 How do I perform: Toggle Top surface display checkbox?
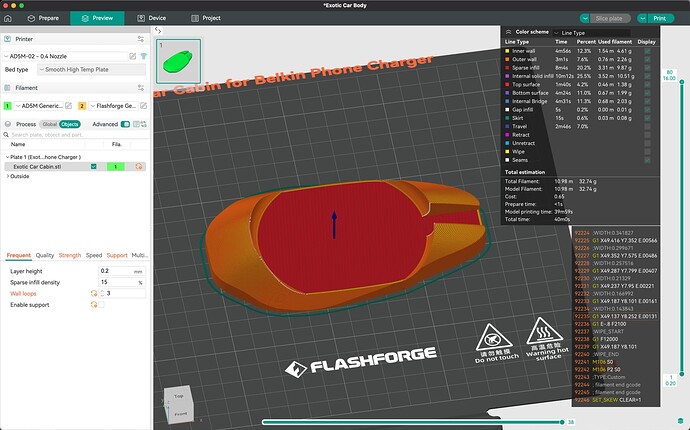pos(647,85)
